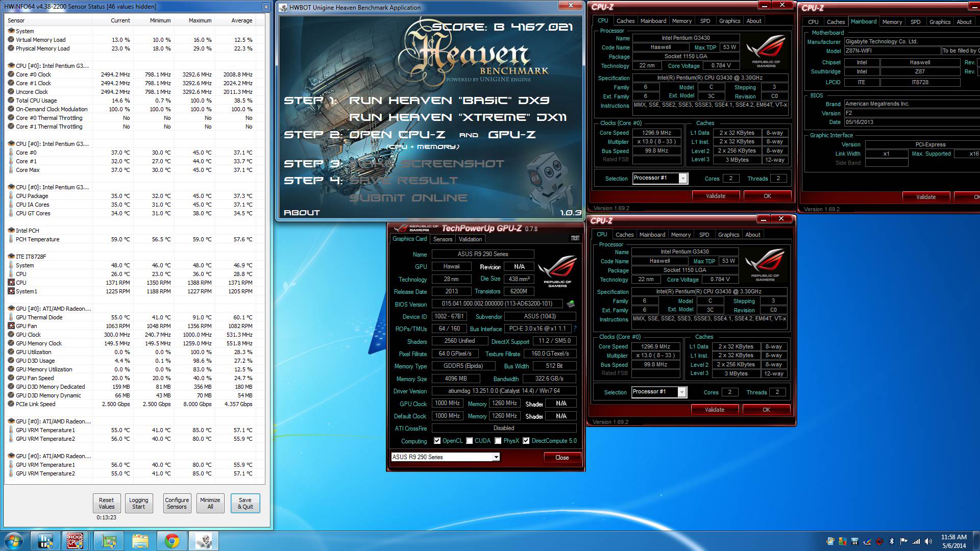Open Windows Explorer from the taskbar
The height and width of the screenshot is (551, 980).
(140, 541)
